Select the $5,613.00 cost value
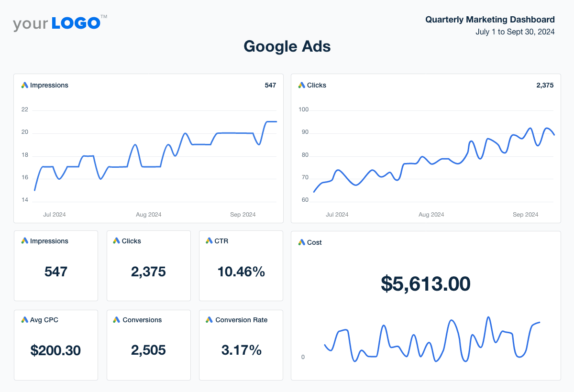Screen dimensions: 574x392 (x=425, y=283)
